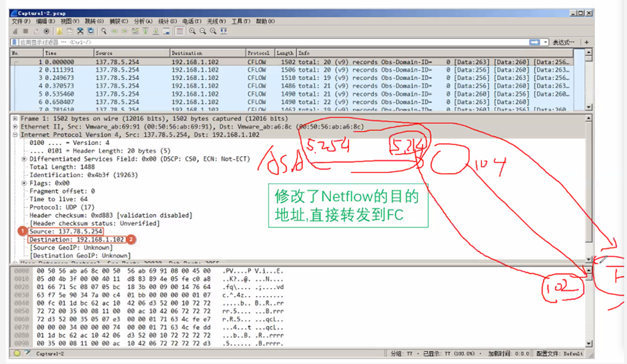Open the 编辑(E) menu
This screenshot has height=364, width=627.
[45, 21]
